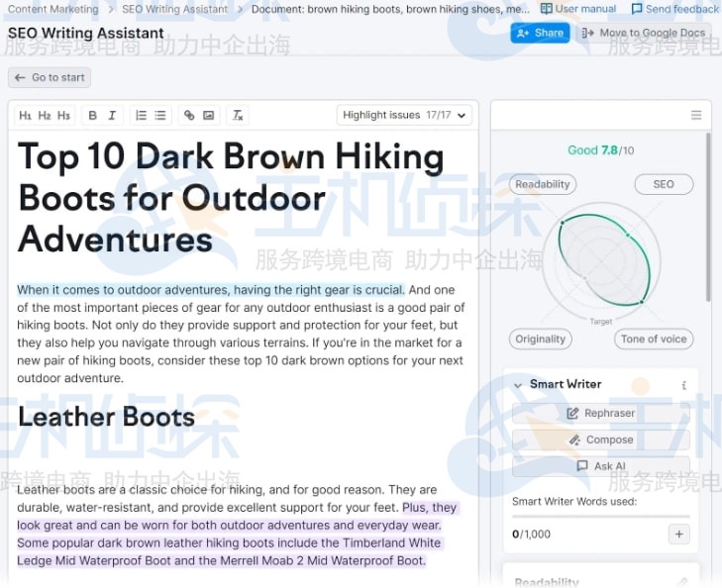Insert a numbered list
722x588 pixels.
coord(141,116)
